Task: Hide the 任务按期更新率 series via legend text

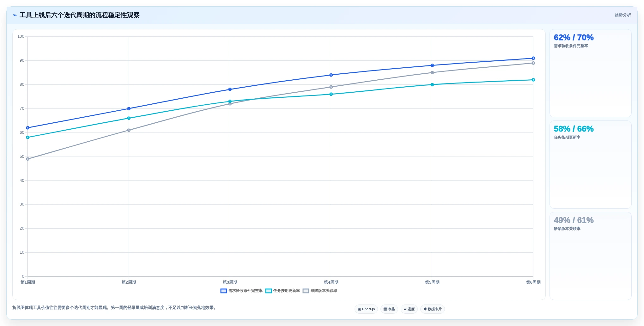Action: 287,291
